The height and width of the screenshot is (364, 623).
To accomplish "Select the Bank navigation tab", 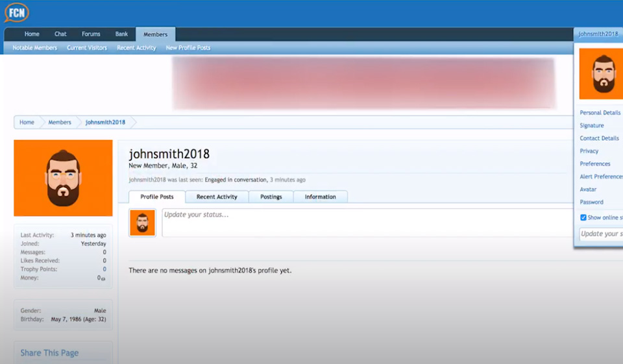I will 121,34.
